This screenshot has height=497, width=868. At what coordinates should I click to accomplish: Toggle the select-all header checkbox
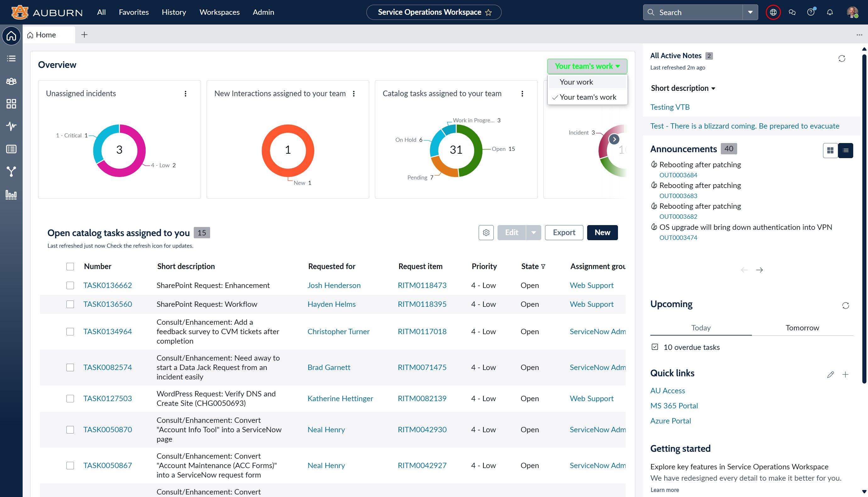(70, 266)
